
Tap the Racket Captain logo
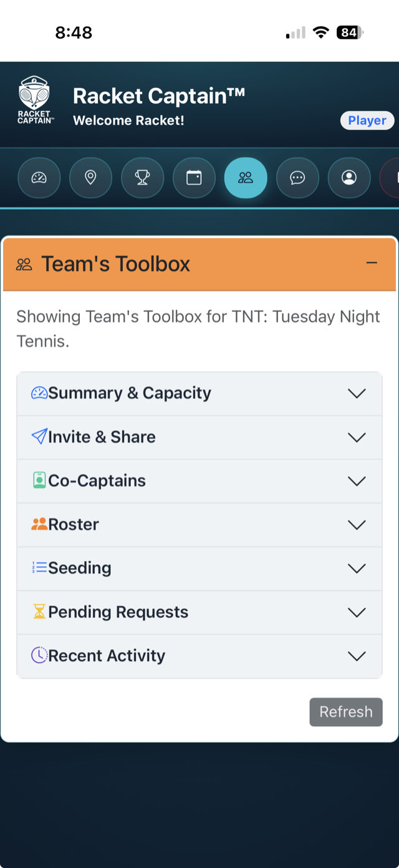pos(36,100)
